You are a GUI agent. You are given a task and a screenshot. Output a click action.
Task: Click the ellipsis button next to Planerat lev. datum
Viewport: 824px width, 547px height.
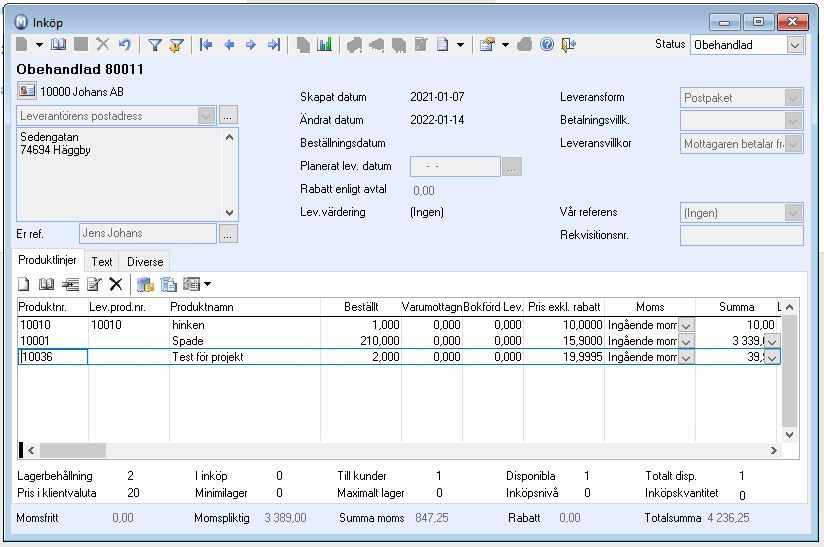coord(512,167)
